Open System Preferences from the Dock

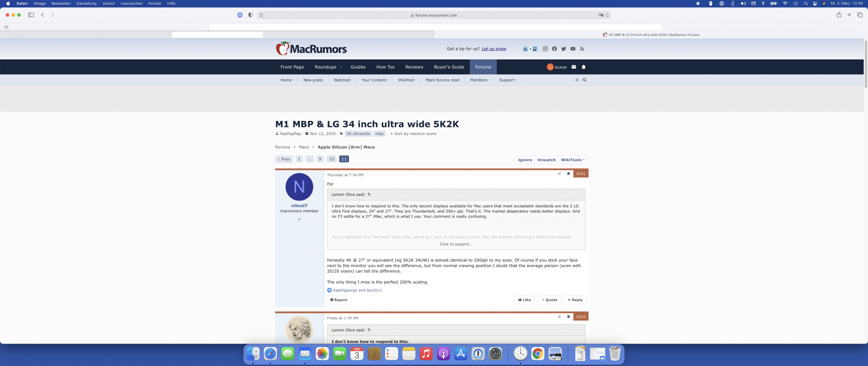click(495, 354)
